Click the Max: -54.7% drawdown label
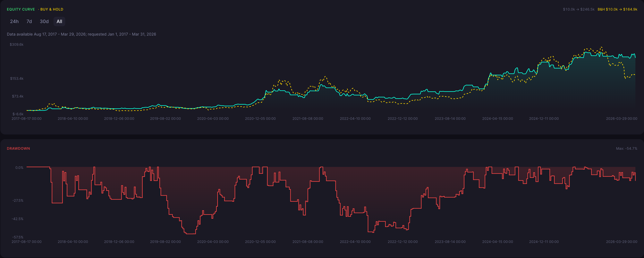The height and width of the screenshot is (258, 644). pos(627,149)
